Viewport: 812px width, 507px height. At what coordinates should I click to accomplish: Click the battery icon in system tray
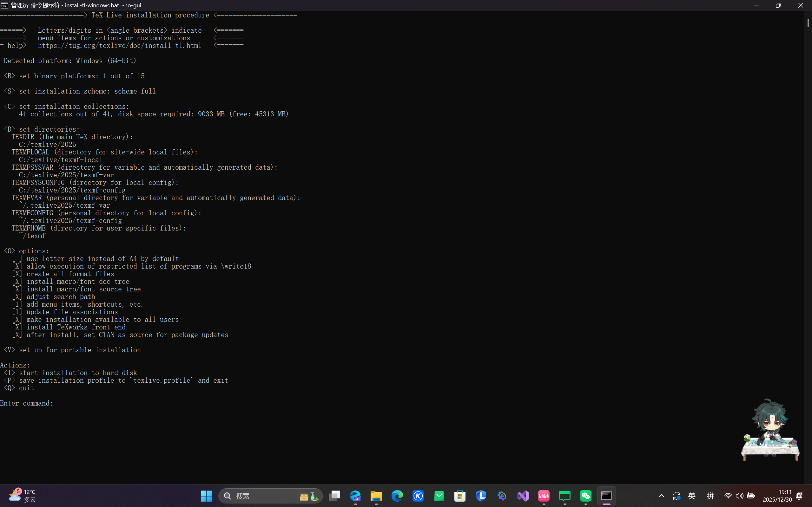click(751, 496)
